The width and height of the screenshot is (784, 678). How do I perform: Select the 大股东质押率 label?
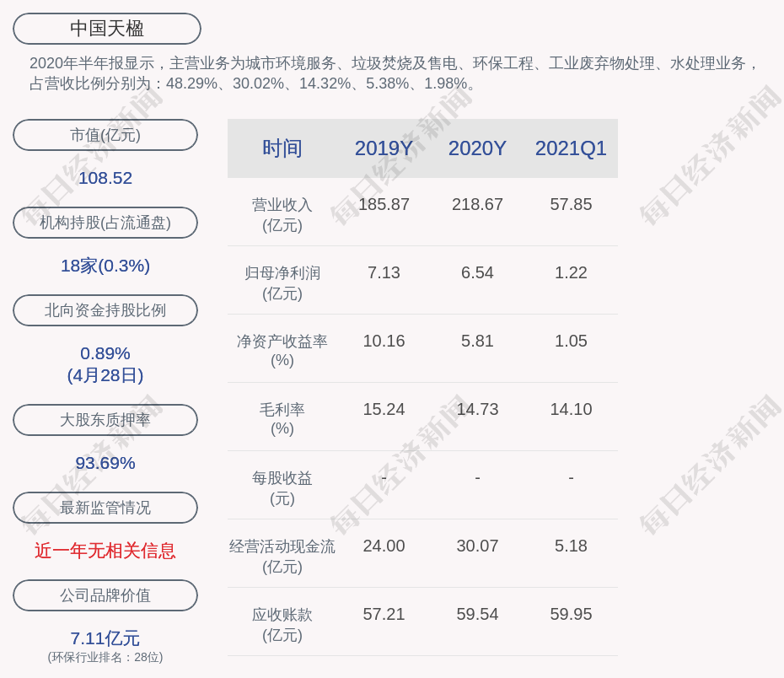[105, 420]
